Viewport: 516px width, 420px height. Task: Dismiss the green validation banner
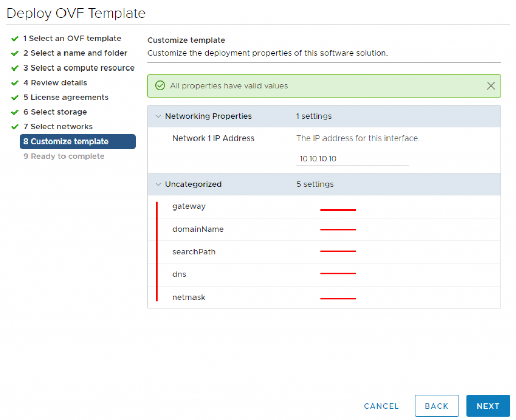pyautogui.click(x=491, y=86)
